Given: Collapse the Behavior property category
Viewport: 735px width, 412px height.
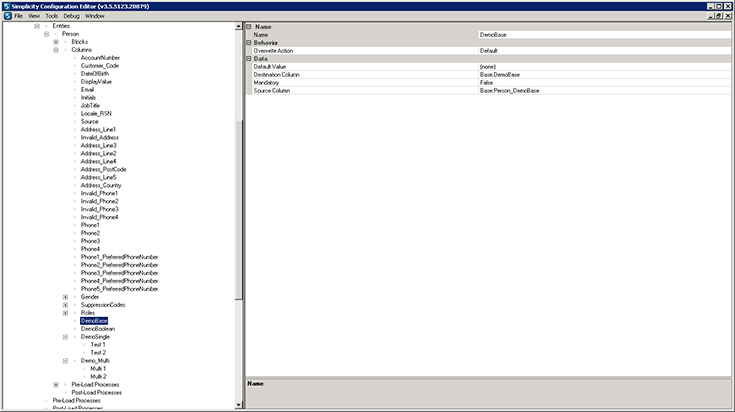Looking at the screenshot, I should click(x=249, y=43).
